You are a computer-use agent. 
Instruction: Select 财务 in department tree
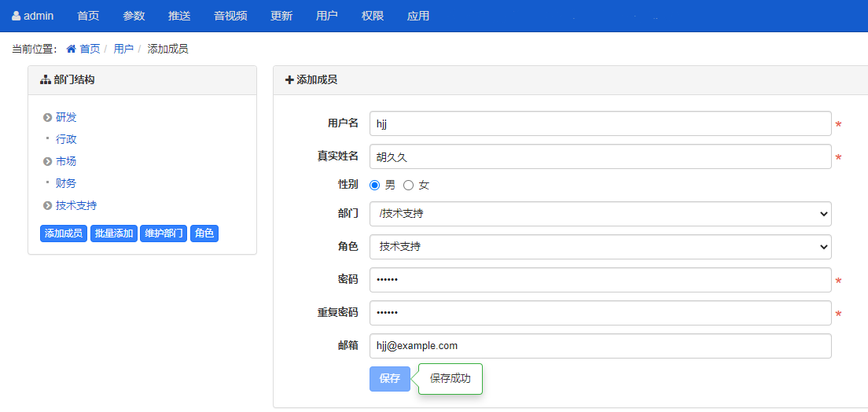[x=66, y=183]
